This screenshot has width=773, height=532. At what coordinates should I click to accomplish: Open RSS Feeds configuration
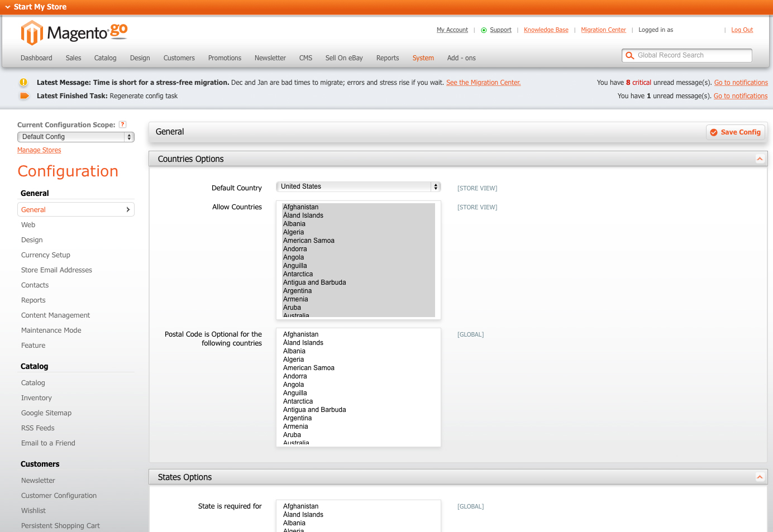click(x=38, y=428)
